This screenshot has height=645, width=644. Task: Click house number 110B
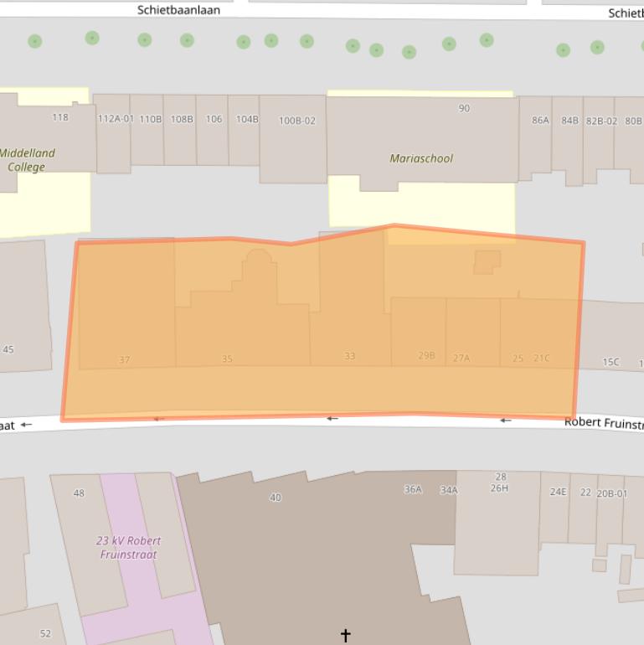[x=151, y=119]
